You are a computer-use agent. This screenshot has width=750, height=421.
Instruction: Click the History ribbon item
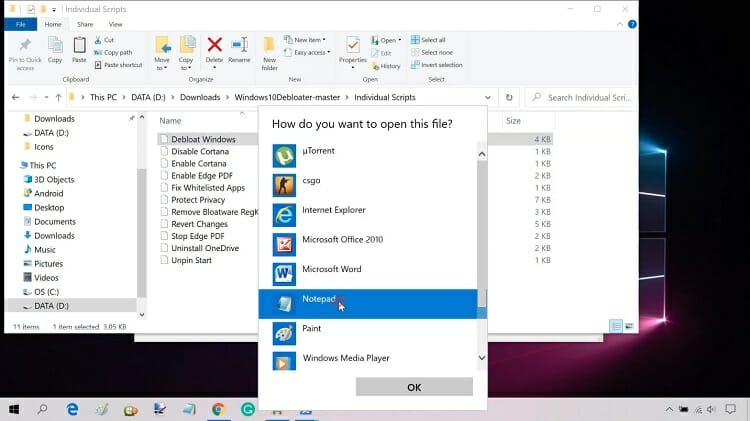click(x=386, y=66)
